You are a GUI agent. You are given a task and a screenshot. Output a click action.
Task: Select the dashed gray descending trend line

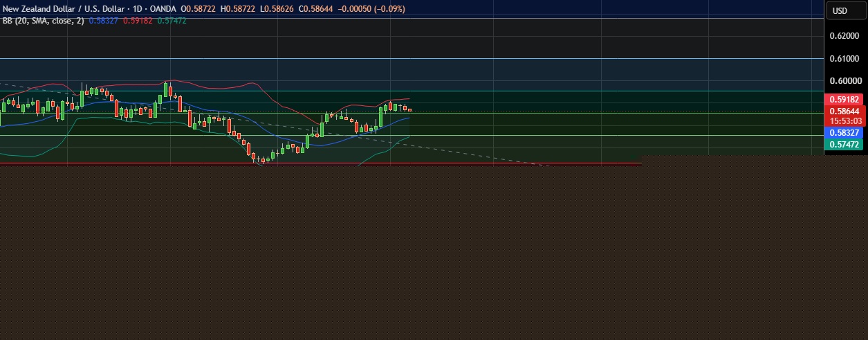pos(277,125)
